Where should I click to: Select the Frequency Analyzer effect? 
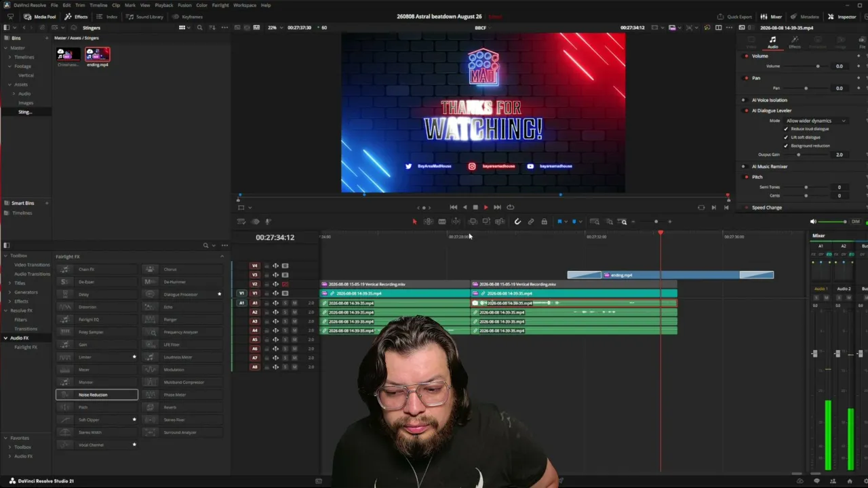coord(180,332)
